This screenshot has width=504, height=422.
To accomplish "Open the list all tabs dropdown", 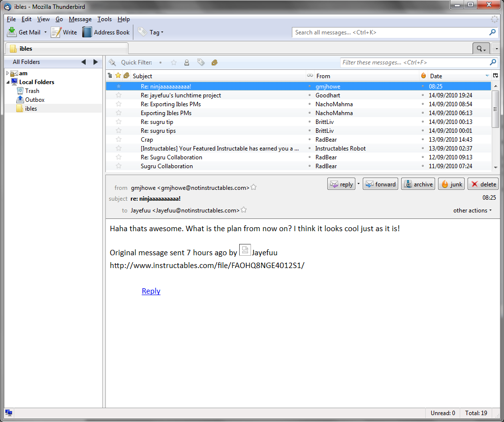I will (497, 49).
